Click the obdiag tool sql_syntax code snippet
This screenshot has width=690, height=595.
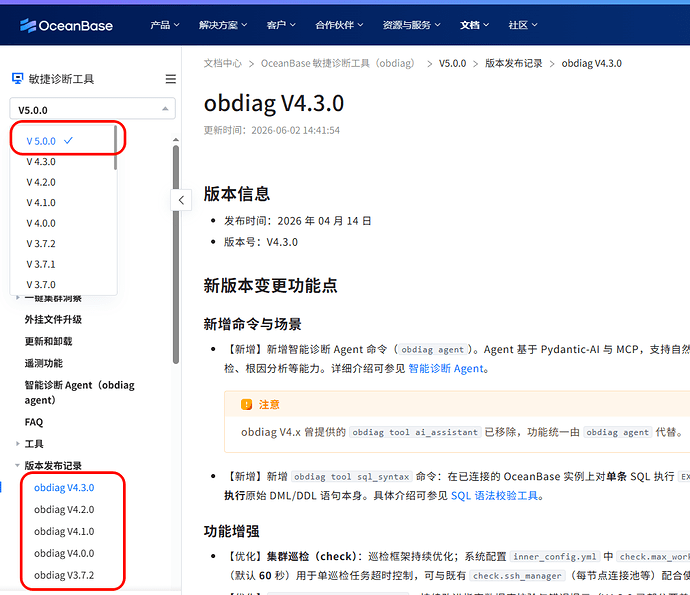[x=352, y=477]
